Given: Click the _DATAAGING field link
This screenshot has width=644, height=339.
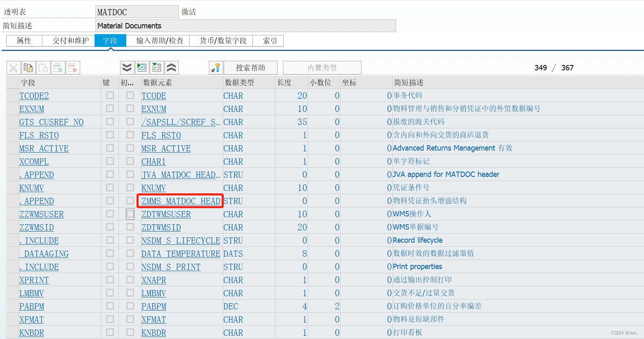Looking at the screenshot, I should coord(44,254).
